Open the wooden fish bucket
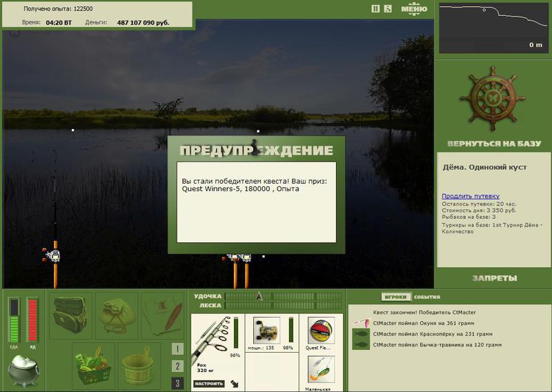Image resolution: width=552 pixels, height=392 pixels. 139,365
